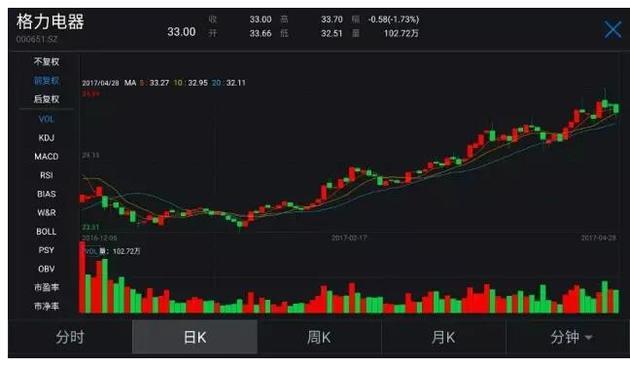Click the open price 33.66
The image size is (630, 367).
(x=260, y=33)
